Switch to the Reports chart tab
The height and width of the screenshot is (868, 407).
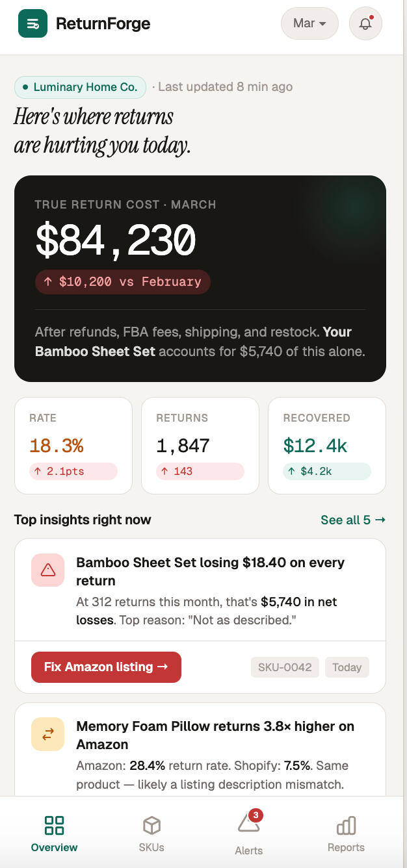346,834
